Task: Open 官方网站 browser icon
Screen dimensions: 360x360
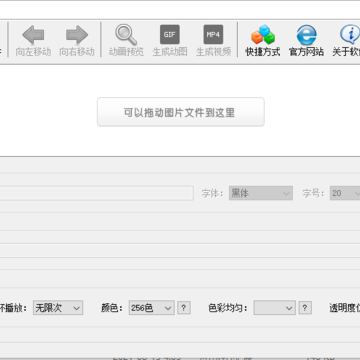Action: (306, 35)
